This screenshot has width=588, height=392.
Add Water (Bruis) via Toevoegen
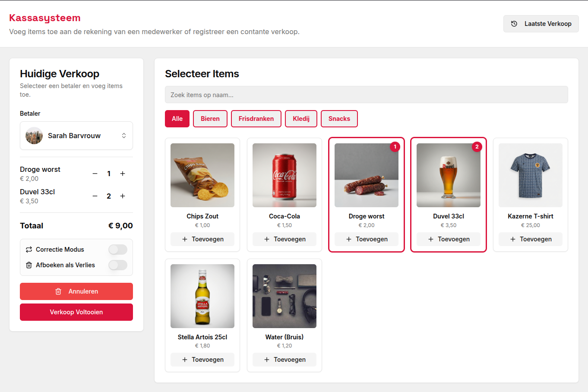point(285,360)
